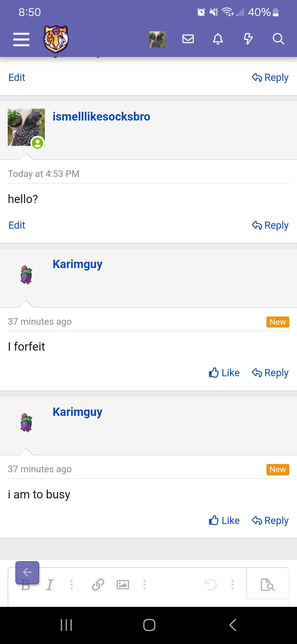Open the alerts bell icon
This screenshot has width=297, height=644.
[218, 39]
